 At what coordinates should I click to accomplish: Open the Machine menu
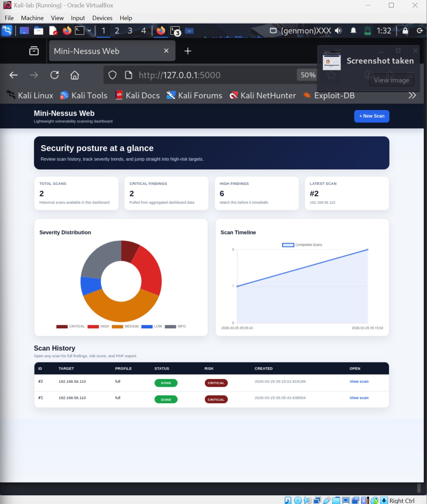(x=32, y=18)
